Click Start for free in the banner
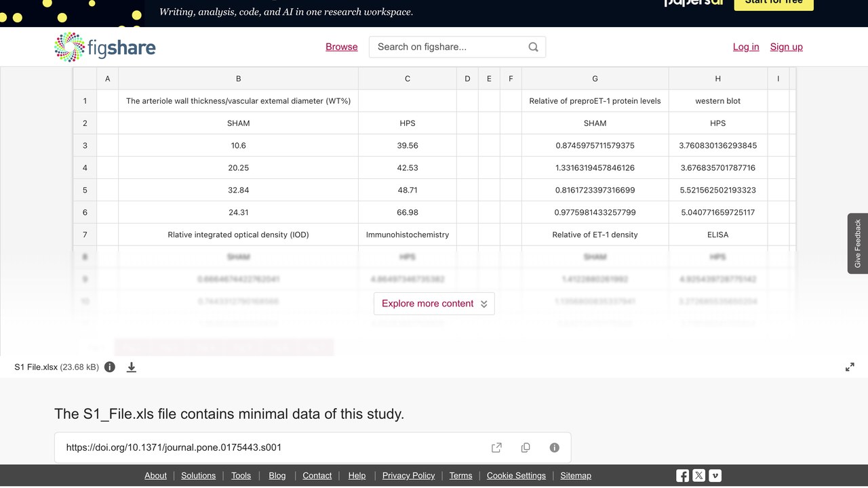Viewport: 868px width, 488px height. point(774,3)
